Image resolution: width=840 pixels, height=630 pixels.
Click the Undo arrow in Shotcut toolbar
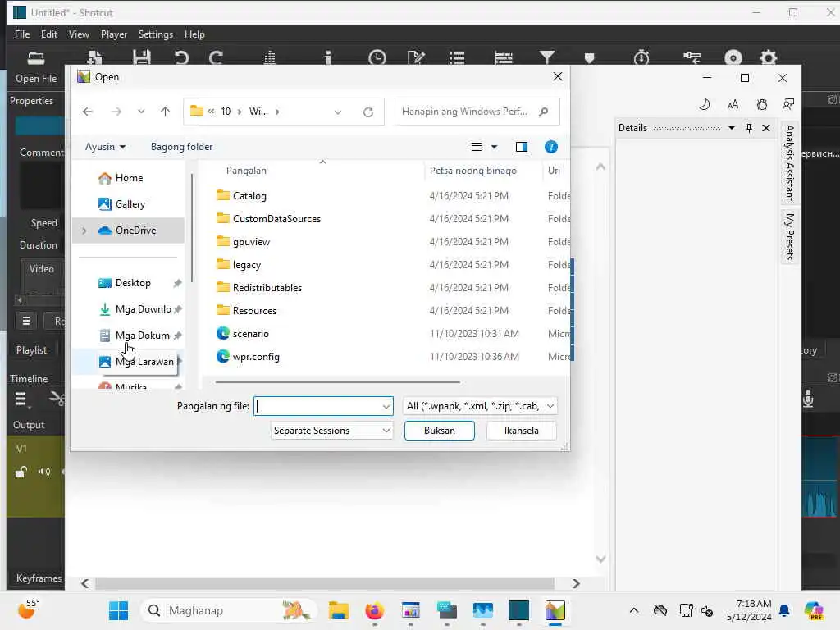pos(181,57)
